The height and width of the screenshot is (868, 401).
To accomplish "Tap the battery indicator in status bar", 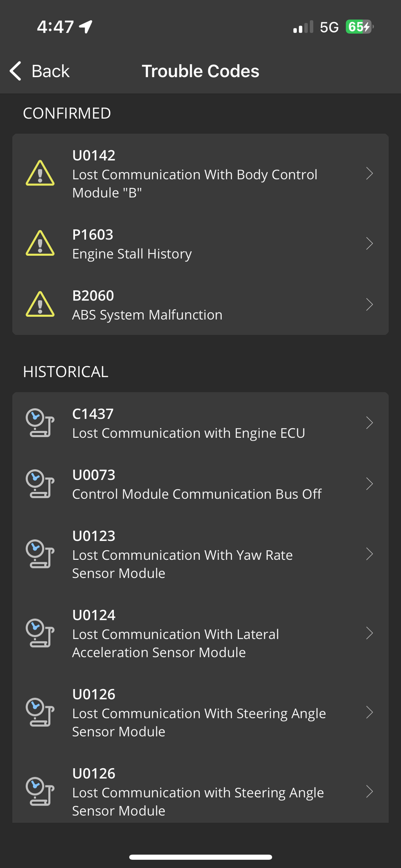I will 359,27.
